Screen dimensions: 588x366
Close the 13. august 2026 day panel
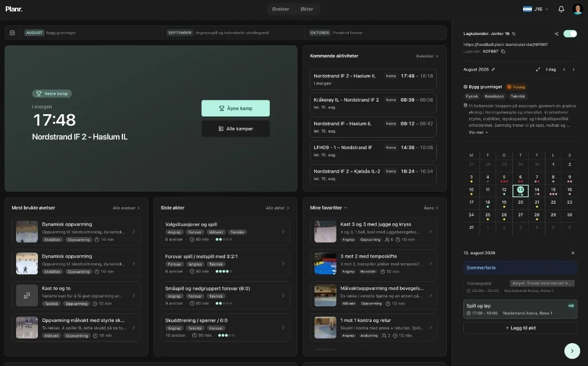coord(572,253)
